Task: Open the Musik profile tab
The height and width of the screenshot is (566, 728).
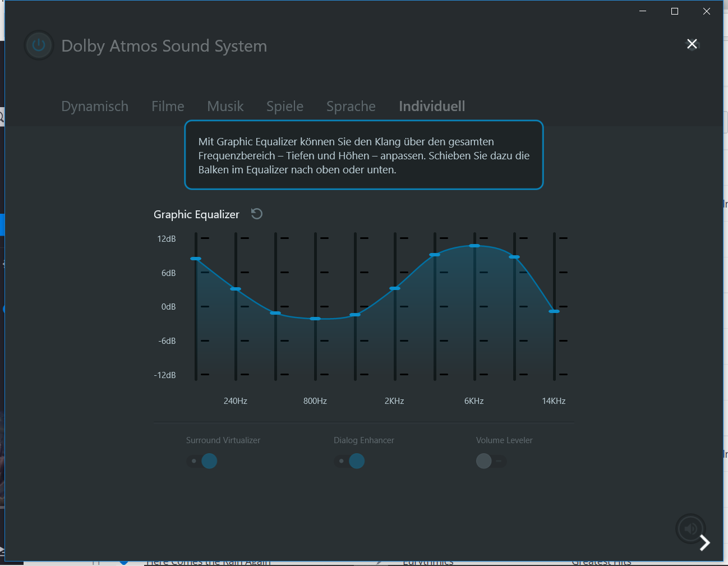Action: tap(225, 106)
